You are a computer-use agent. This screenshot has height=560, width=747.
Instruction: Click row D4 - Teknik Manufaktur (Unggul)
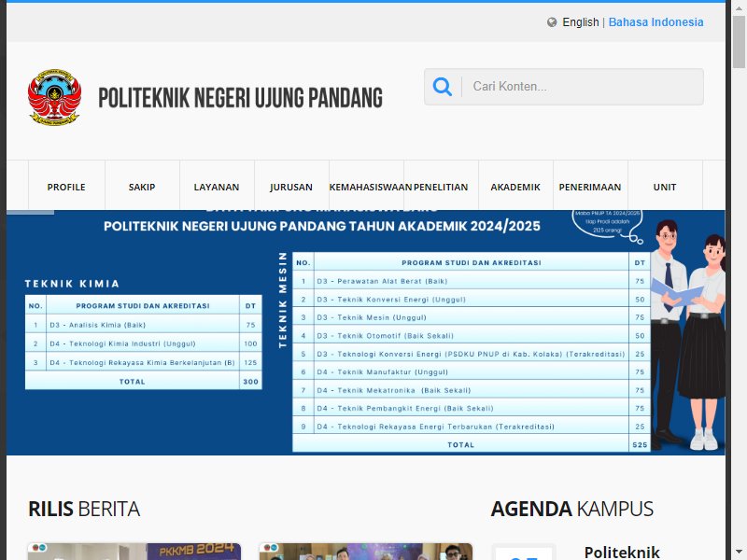pyautogui.click(x=472, y=371)
